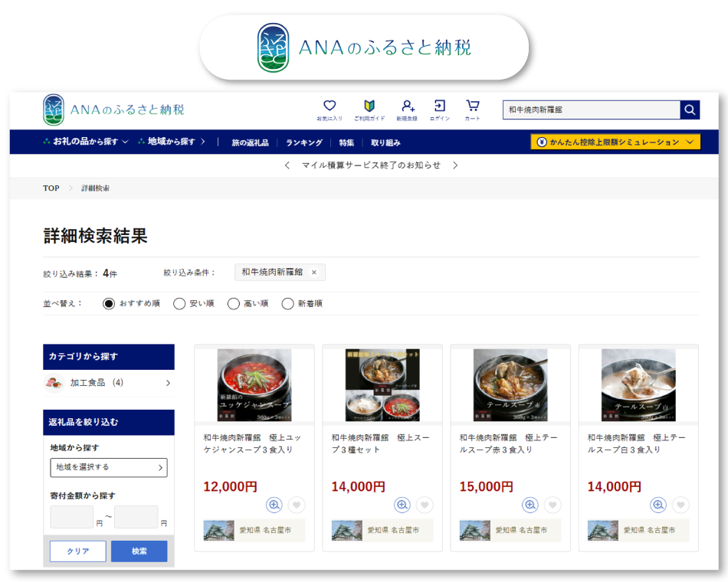Open 3種セット product thumbnail image

click(382, 385)
